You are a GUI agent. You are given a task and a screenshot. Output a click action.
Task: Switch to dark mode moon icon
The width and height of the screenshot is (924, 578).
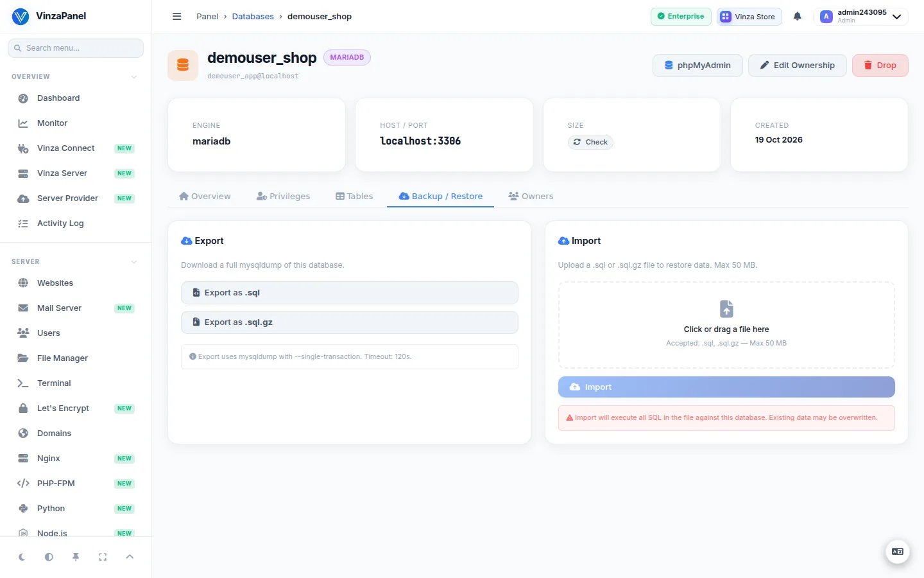[x=22, y=557]
